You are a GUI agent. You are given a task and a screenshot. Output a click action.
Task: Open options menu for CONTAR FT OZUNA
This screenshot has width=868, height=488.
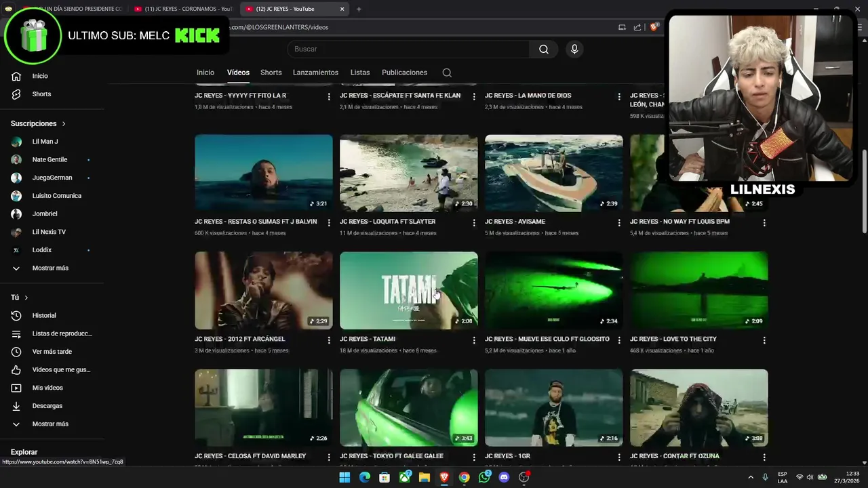pos(764,457)
